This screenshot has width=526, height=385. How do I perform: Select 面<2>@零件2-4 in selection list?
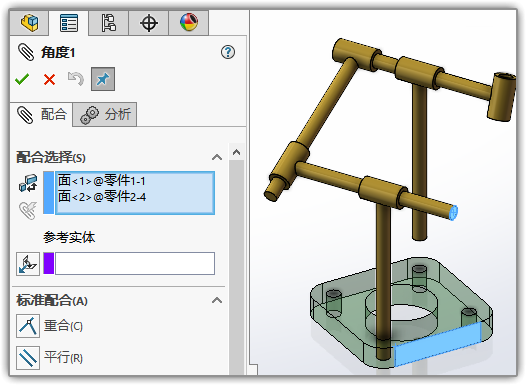pos(102,197)
